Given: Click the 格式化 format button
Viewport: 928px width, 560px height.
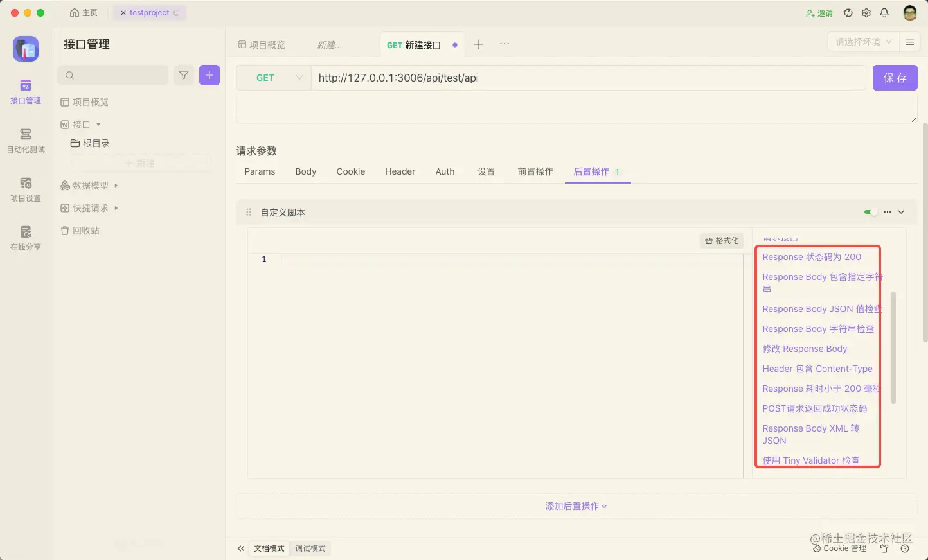Looking at the screenshot, I should pos(722,241).
